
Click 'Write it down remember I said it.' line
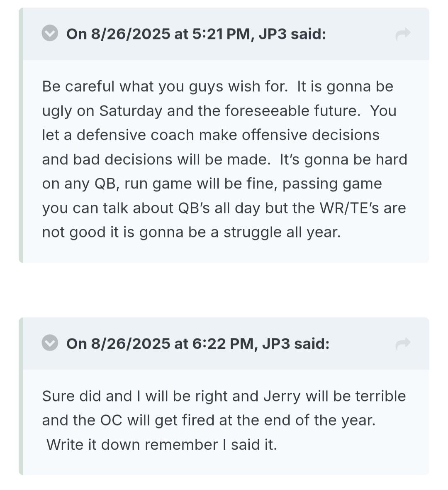tap(162, 445)
